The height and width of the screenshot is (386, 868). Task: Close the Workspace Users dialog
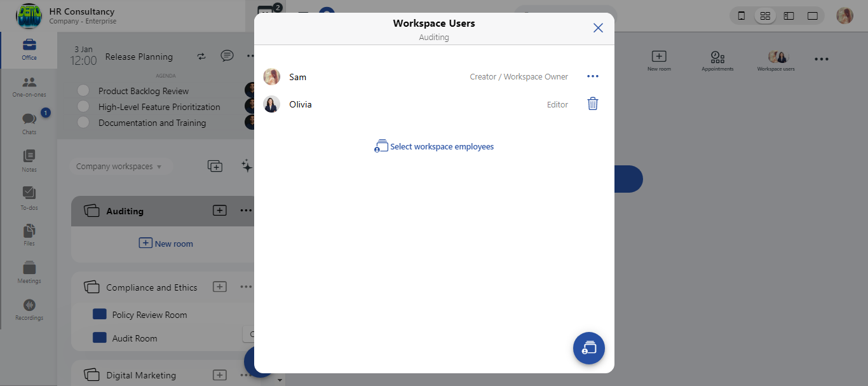tap(597, 28)
